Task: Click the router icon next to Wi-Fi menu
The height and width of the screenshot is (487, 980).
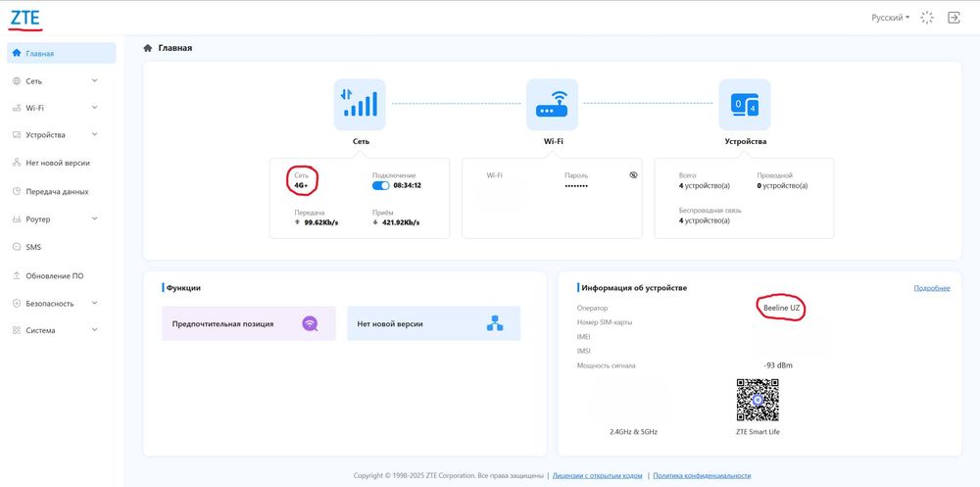Action: coord(17,108)
